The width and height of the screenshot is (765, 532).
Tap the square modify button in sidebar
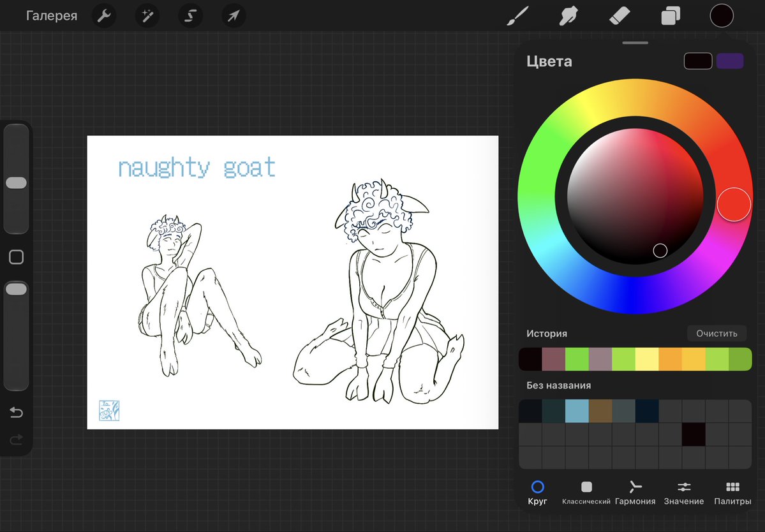(x=16, y=257)
